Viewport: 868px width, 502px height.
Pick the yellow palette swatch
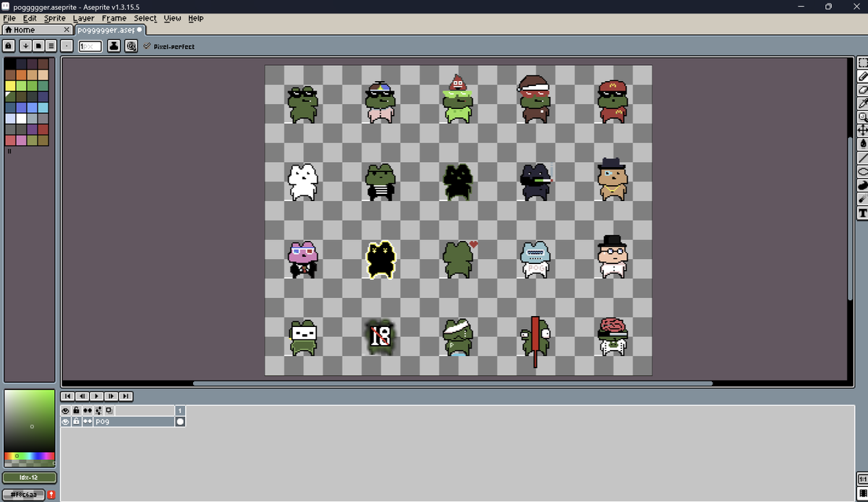click(10, 85)
